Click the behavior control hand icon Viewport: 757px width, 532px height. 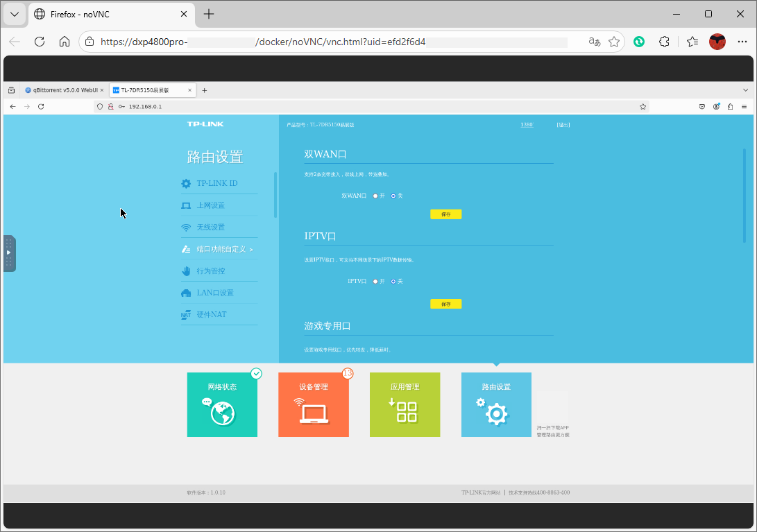pos(186,271)
